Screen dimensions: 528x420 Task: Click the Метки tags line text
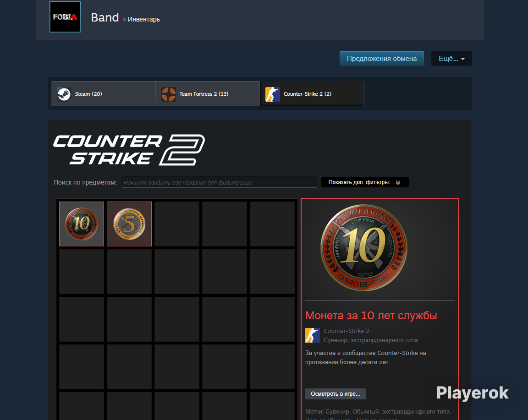[378, 412]
